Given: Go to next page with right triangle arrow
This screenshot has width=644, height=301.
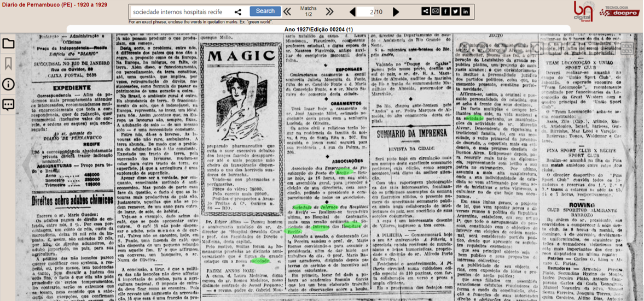Looking at the screenshot, I should (396, 12).
